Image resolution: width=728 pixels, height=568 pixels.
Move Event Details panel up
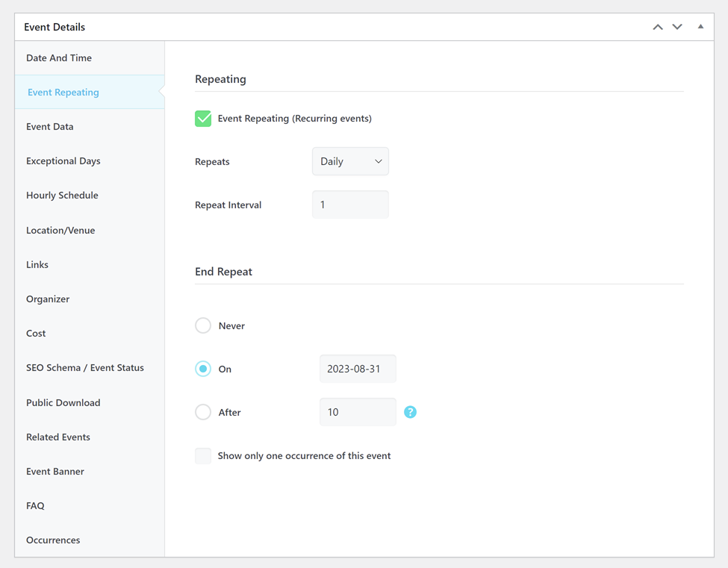click(658, 27)
